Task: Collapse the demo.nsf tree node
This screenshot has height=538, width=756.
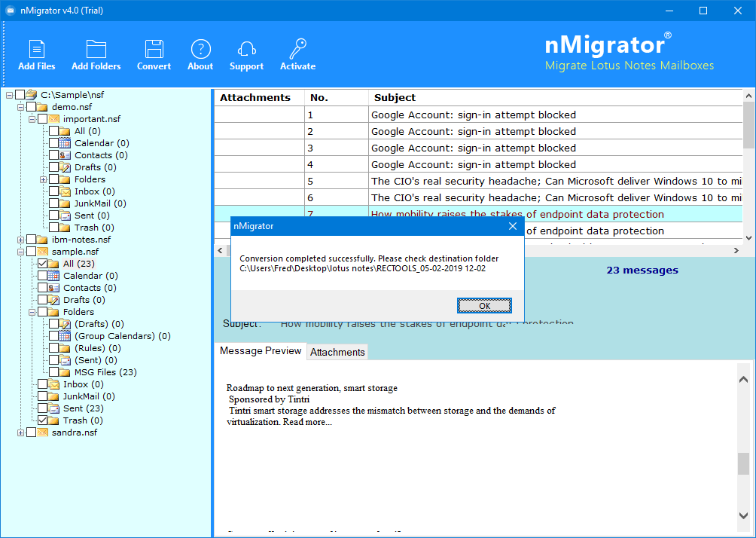Action: click(x=21, y=107)
